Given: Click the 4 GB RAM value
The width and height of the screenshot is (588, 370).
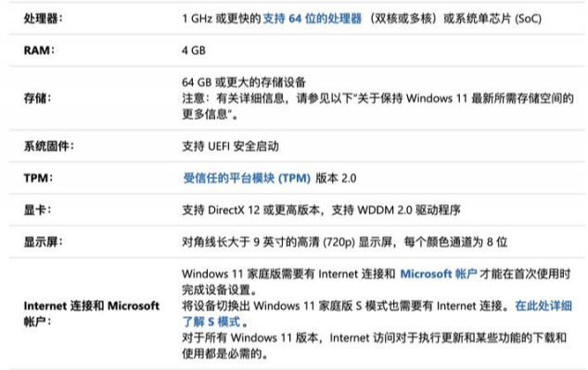Looking at the screenshot, I should click(x=194, y=50).
